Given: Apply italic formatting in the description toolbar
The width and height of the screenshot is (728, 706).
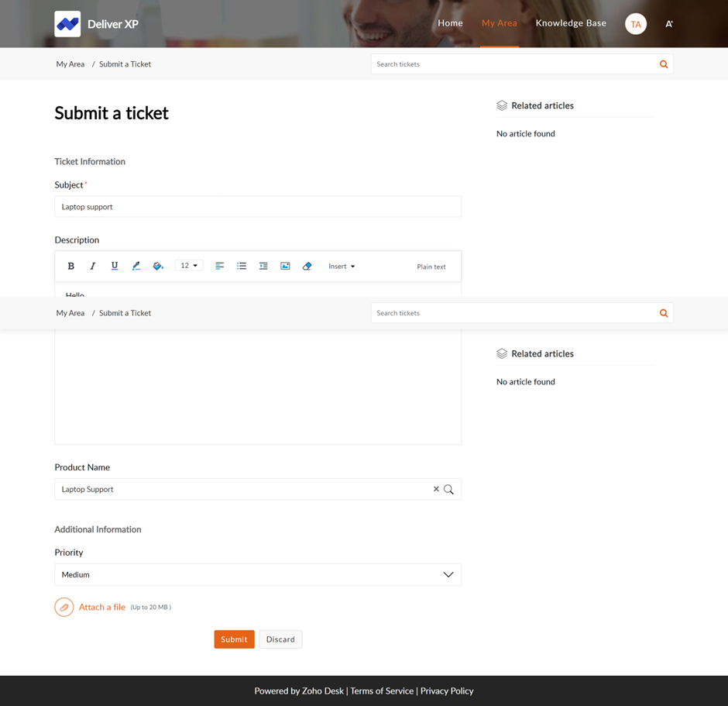Looking at the screenshot, I should click(x=93, y=266).
